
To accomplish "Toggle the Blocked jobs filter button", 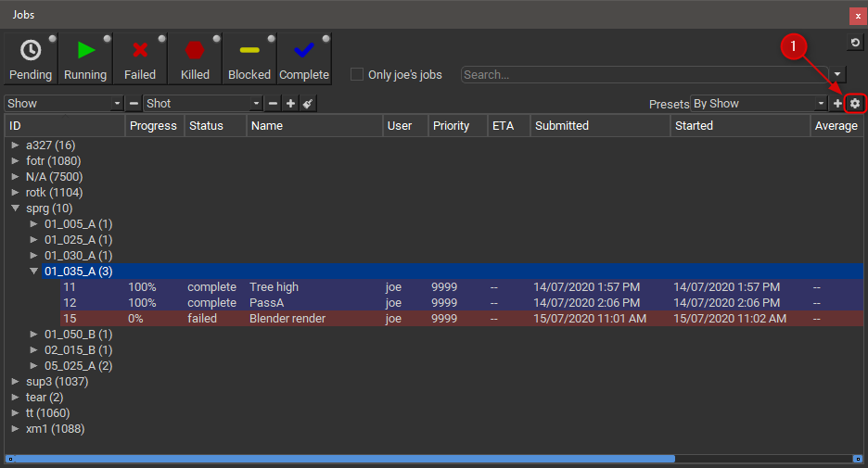I will pyautogui.click(x=249, y=59).
